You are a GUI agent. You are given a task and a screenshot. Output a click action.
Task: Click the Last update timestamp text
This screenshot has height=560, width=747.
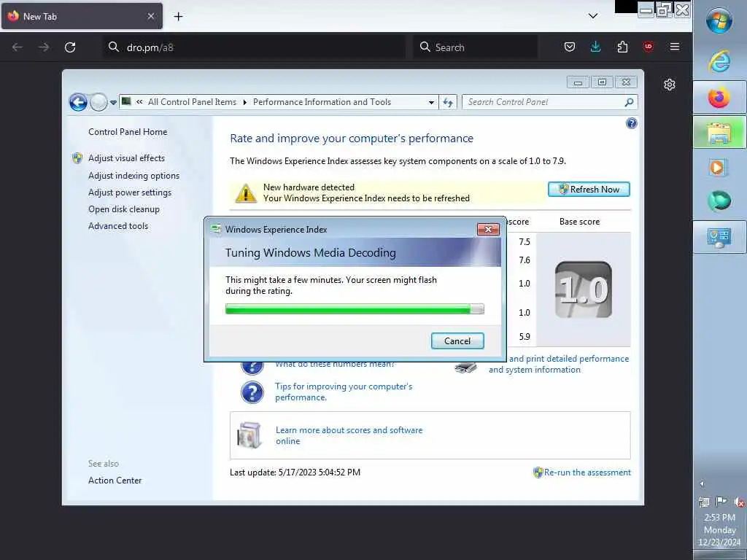coord(295,472)
